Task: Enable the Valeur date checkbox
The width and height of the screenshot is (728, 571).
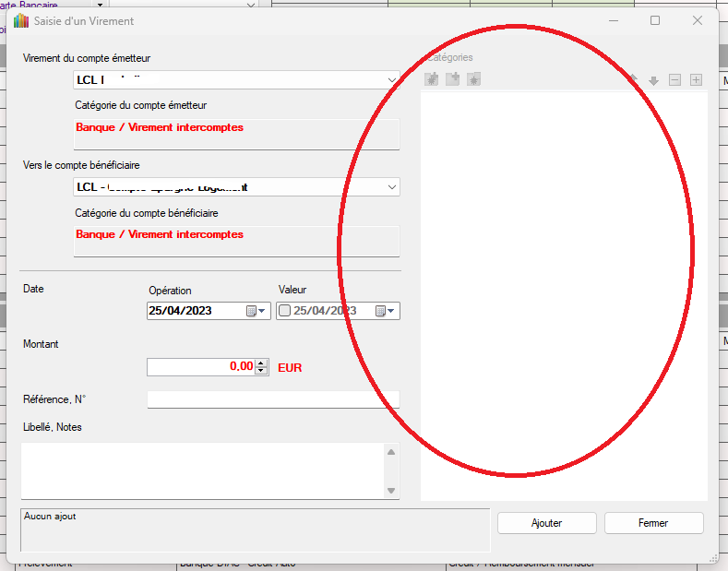Action: click(x=285, y=311)
